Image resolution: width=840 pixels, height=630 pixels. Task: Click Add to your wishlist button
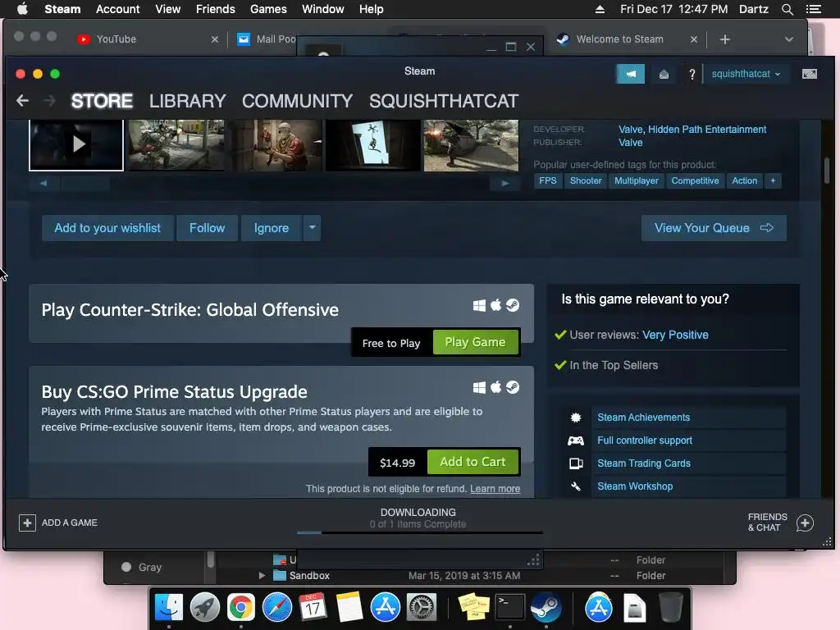pyautogui.click(x=107, y=228)
